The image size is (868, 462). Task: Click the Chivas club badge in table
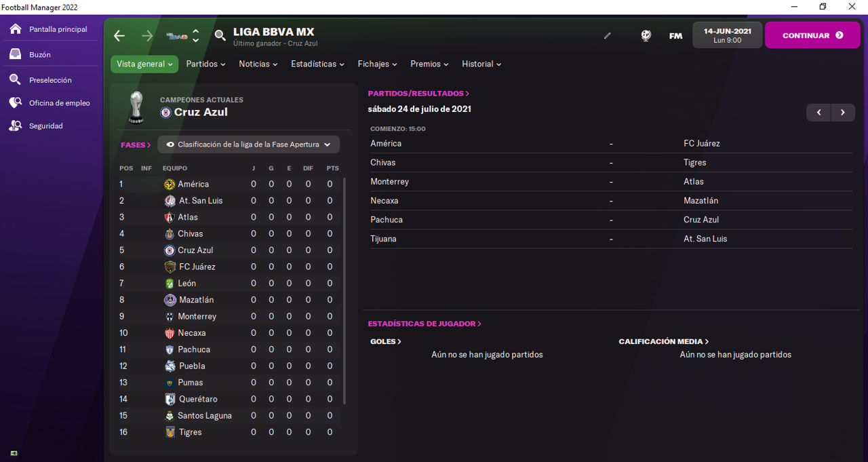pos(170,234)
